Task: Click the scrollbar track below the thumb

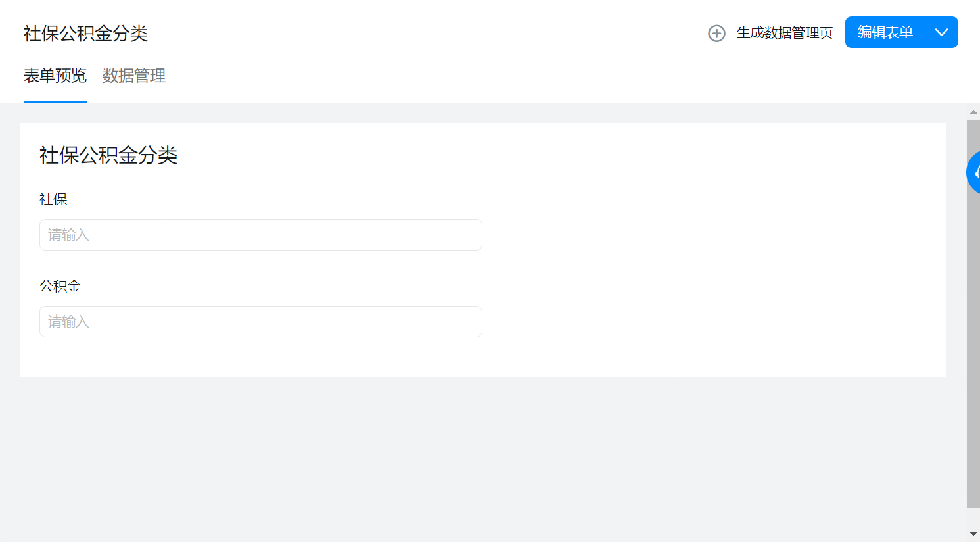Action: 973,518
